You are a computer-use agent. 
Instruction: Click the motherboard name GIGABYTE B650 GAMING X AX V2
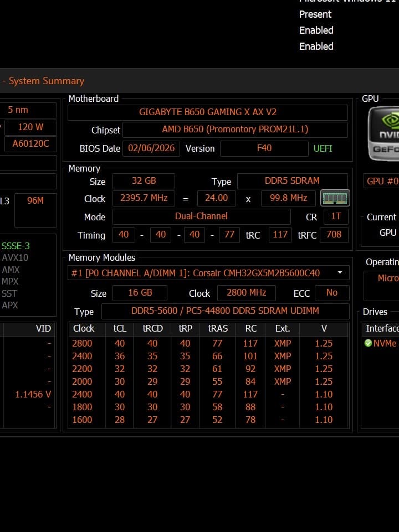click(x=207, y=112)
